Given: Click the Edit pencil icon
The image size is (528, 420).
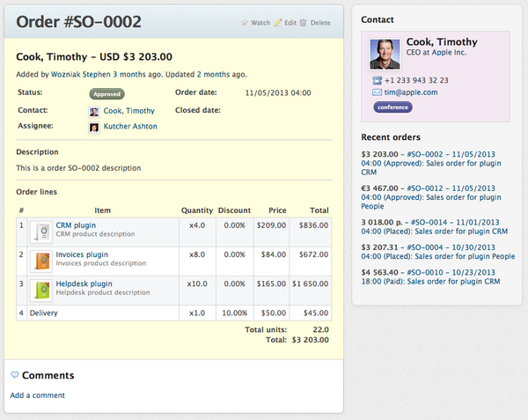Looking at the screenshot, I should click(x=278, y=23).
